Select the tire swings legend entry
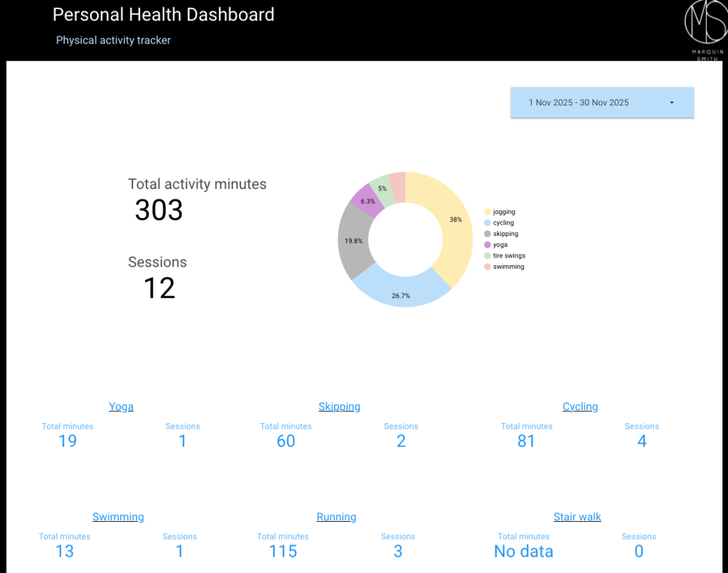Viewport: 728px width, 573px height. 509,256
